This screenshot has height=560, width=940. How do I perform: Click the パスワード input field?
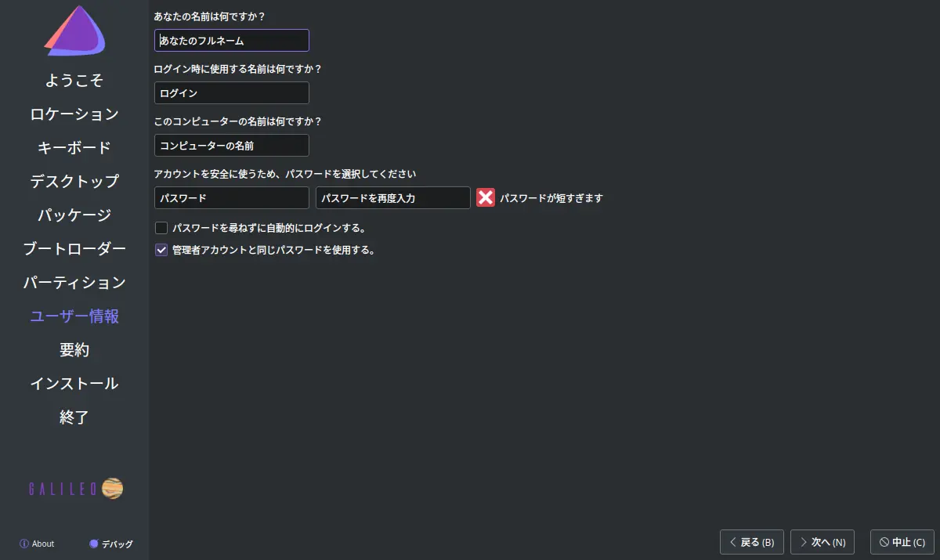point(232,198)
